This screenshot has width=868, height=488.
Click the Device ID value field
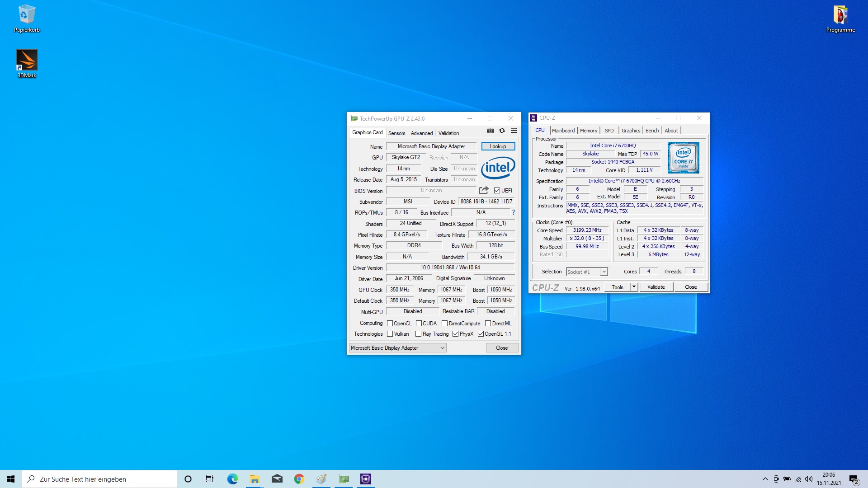(x=486, y=202)
